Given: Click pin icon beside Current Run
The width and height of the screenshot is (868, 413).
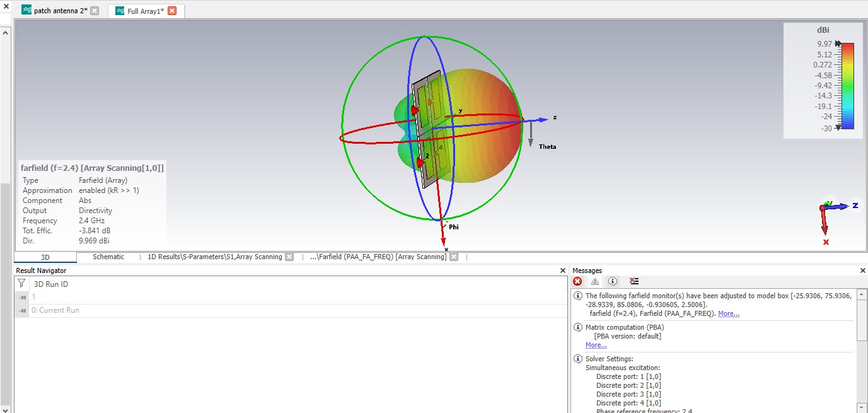Looking at the screenshot, I should [23, 310].
